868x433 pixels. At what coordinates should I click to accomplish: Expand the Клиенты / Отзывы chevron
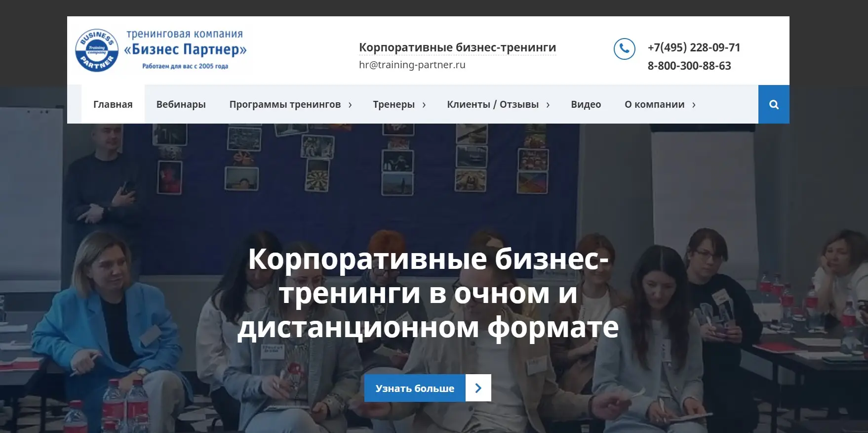[x=548, y=105]
